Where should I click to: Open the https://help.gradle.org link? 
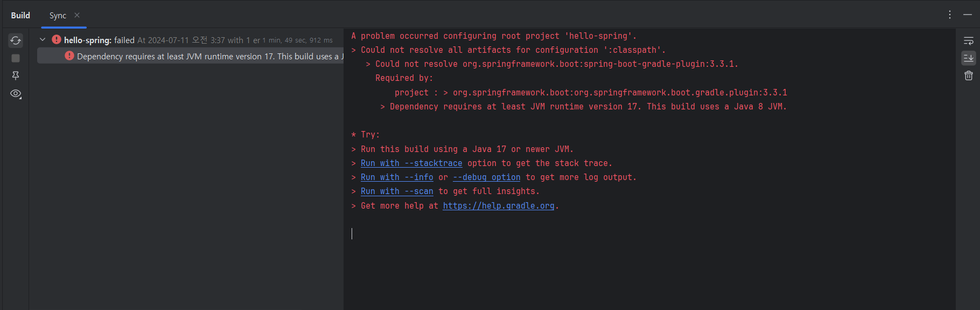[x=499, y=206]
